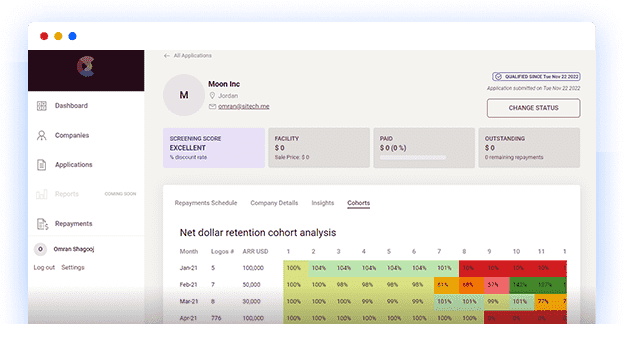Click the Moon Inc company name
624x361 pixels.
pos(224,84)
